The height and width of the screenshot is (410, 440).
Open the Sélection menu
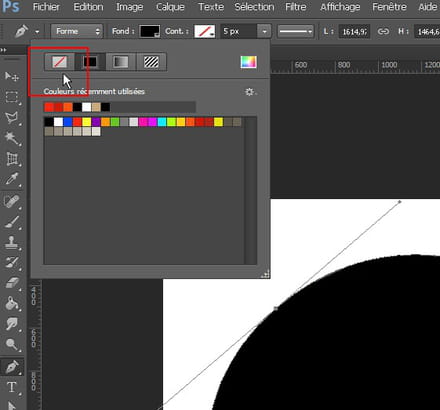pyautogui.click(x=254, y=7)
